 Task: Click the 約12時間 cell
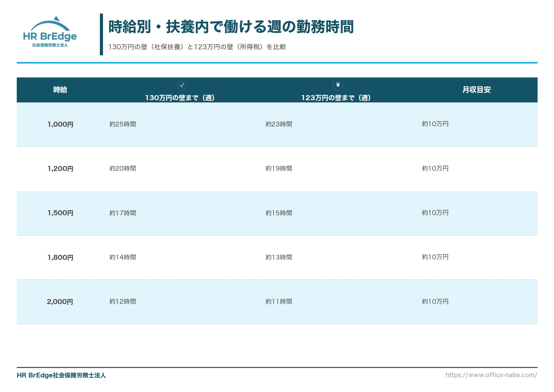click(x=123, y=302)
